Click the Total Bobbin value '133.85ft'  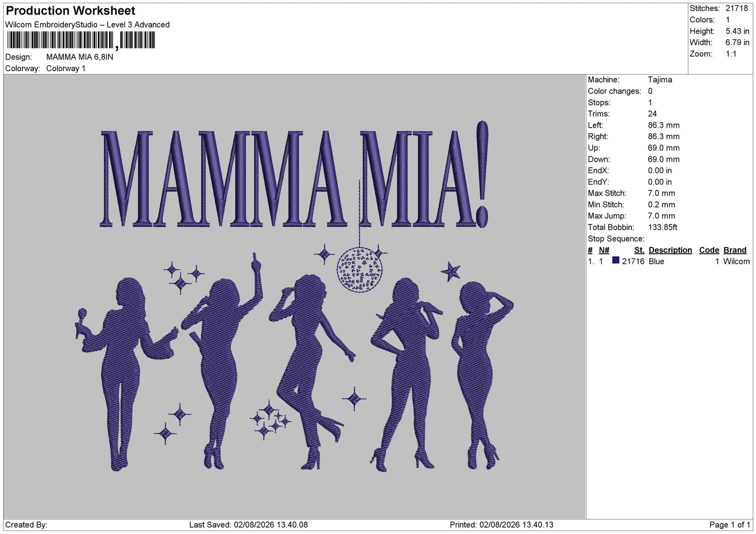pos(662,227)
